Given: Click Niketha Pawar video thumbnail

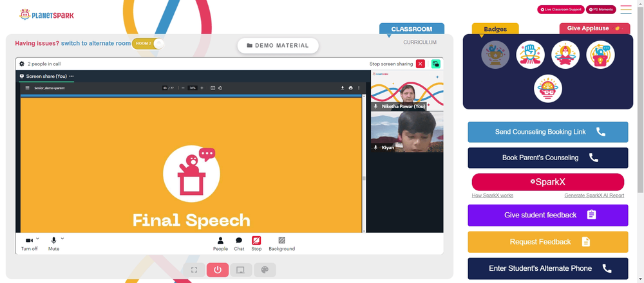Looking at the screenshot, I should (x=407, y=91).
